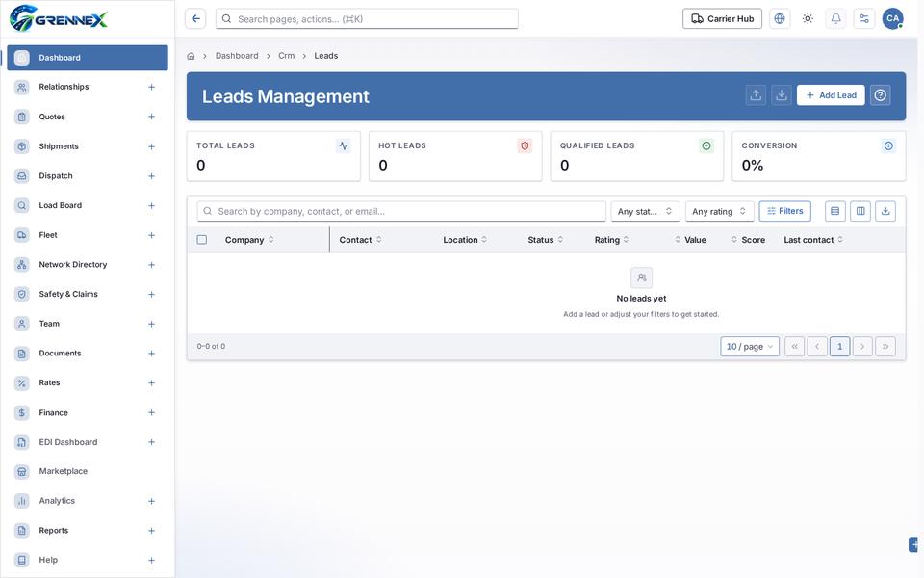This screenshot has height=578, width=924.
Task: Click the Conversion info icon
Action: 888,145
